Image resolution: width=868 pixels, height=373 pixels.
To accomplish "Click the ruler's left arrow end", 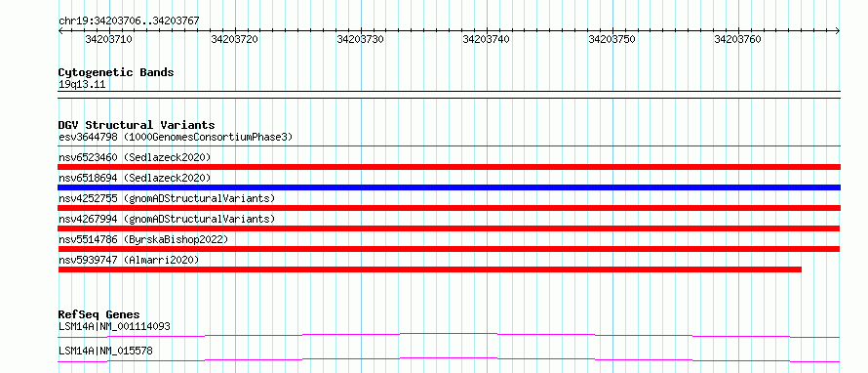I will (60, 31).
